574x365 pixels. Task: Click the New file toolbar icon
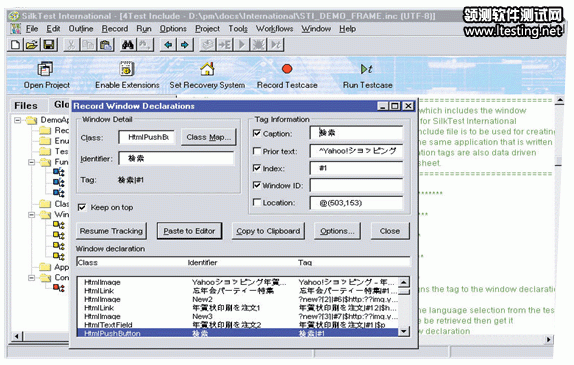(x=15, y=45)
